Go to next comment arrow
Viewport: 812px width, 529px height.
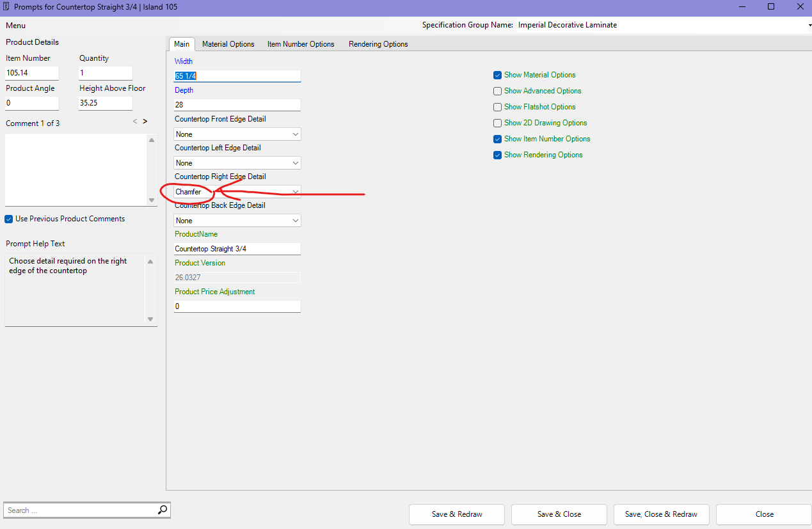pos(145,121)
